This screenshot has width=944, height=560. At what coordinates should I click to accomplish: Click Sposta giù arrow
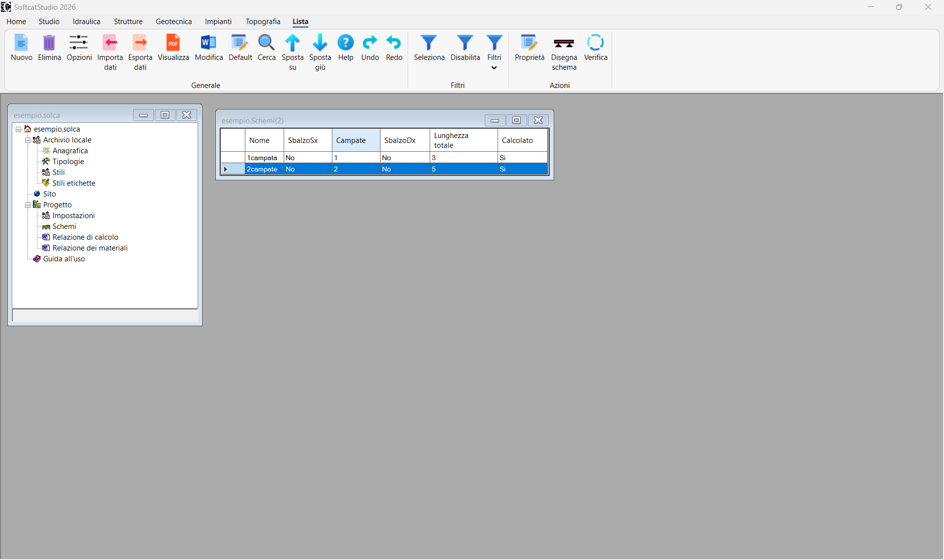(x=320, y=43)
